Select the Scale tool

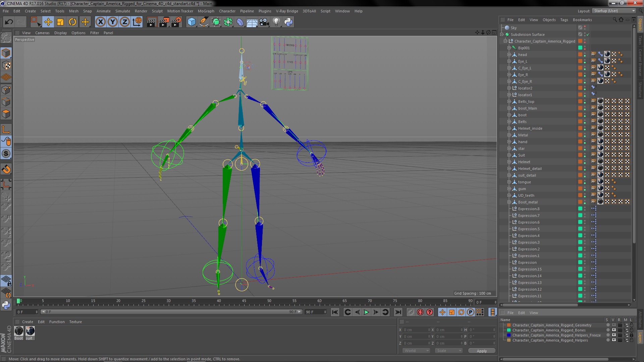(60, 22)
